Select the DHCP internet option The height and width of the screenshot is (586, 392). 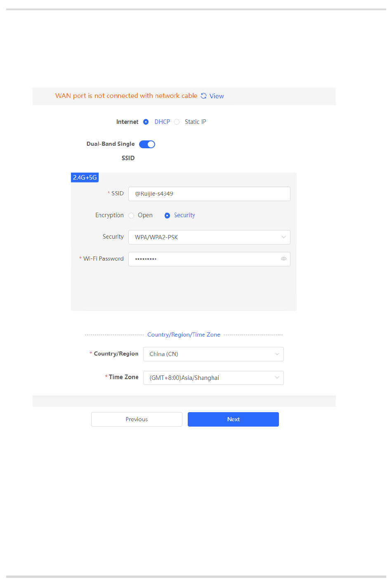coord(146,122)
